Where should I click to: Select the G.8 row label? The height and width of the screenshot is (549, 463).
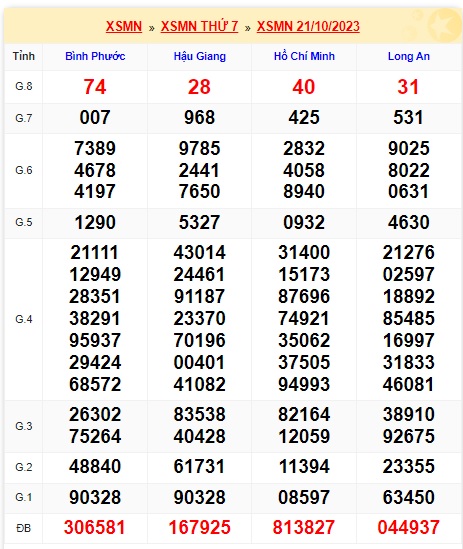23,86
